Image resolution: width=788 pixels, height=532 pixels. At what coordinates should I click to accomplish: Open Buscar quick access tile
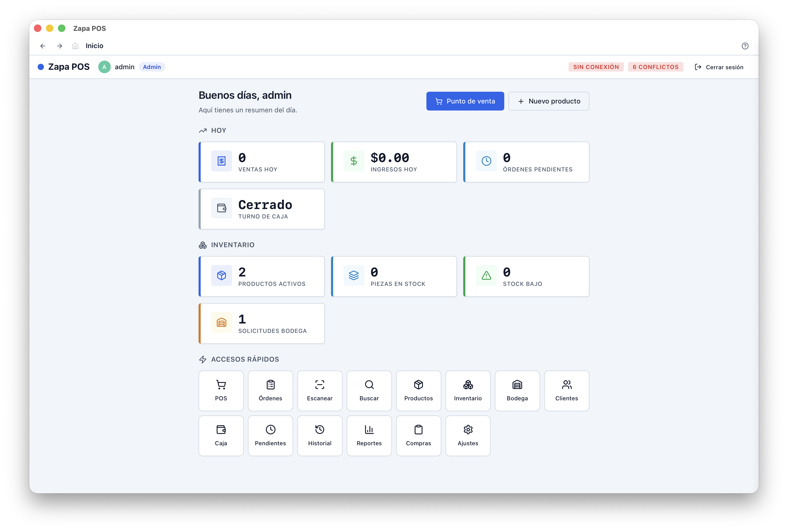369,391
